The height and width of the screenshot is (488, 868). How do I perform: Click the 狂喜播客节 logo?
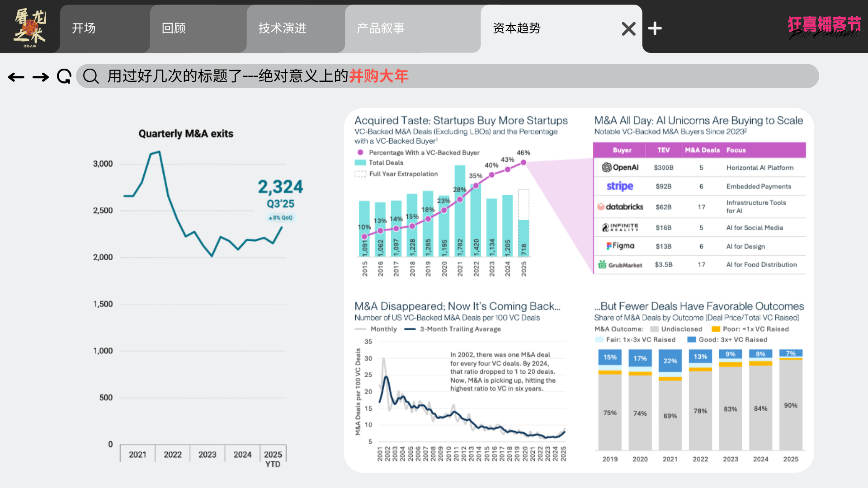click(x=824, y=27)
